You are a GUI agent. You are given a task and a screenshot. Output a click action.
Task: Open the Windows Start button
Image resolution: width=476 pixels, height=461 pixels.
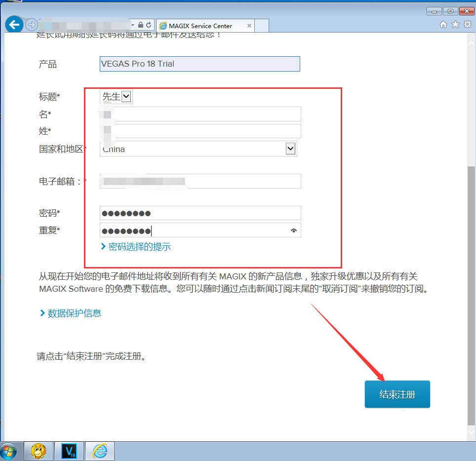pyautogui.click(x=8, y=452)
